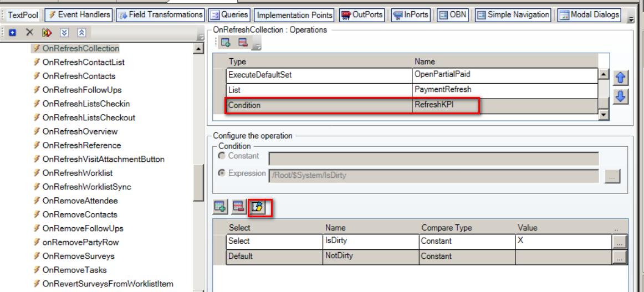Remove the selected operation from the Operations list

243,42
